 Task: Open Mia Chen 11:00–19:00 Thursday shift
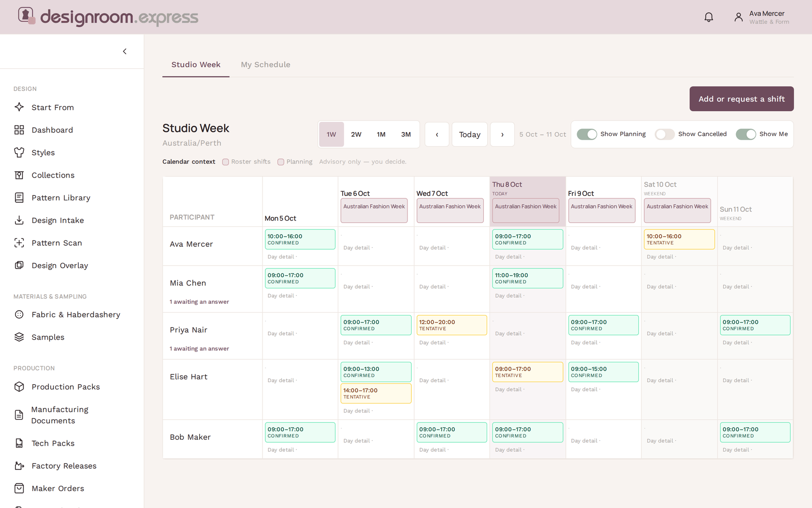[527, 278]
